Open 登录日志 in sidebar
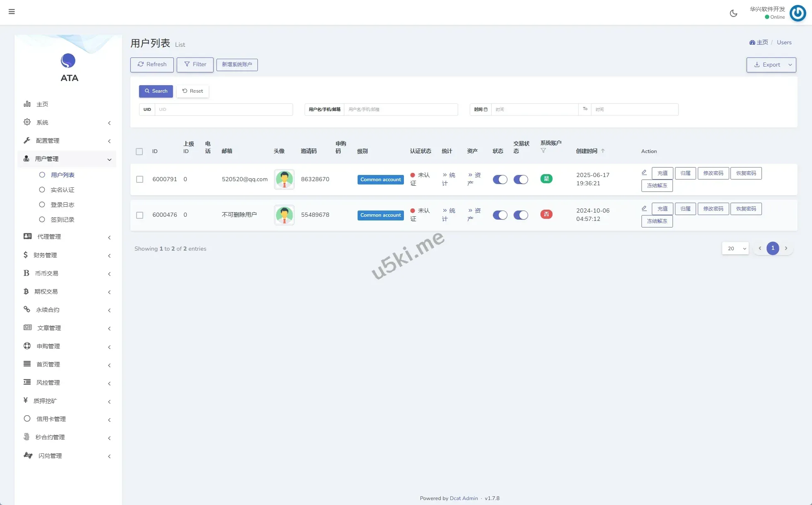812x505 pixels. pyautogui.click(x=62, y=205)
